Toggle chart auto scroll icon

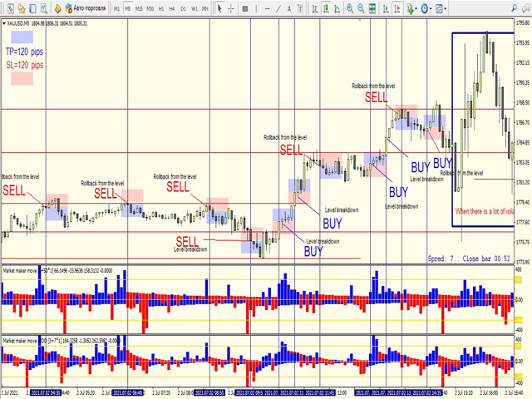(x=386, y=8)
